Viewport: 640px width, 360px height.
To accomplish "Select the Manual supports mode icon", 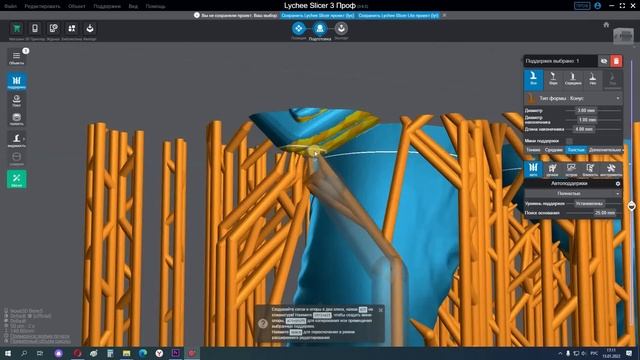I will 552,169.
